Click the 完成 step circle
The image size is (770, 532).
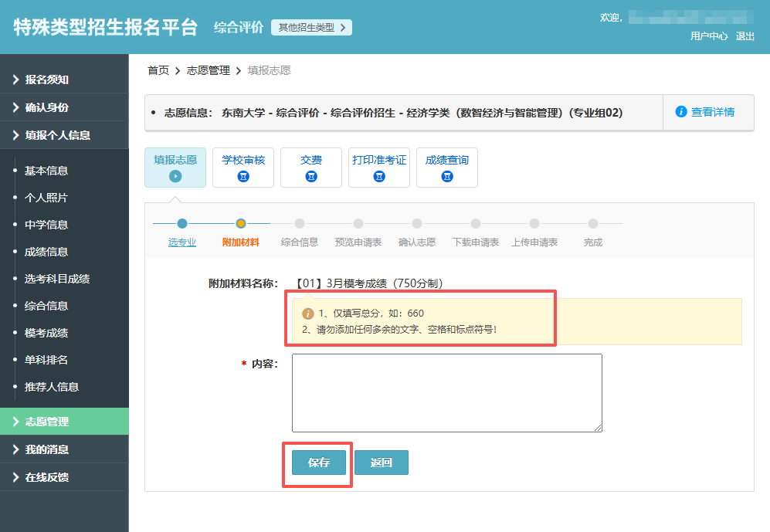pos(592,224)
